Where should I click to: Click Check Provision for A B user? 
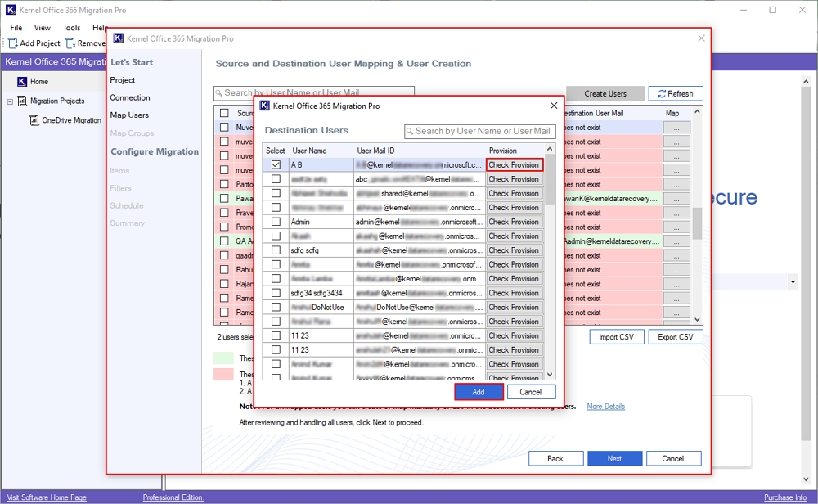pyautogui.click(x=514, y=165)
